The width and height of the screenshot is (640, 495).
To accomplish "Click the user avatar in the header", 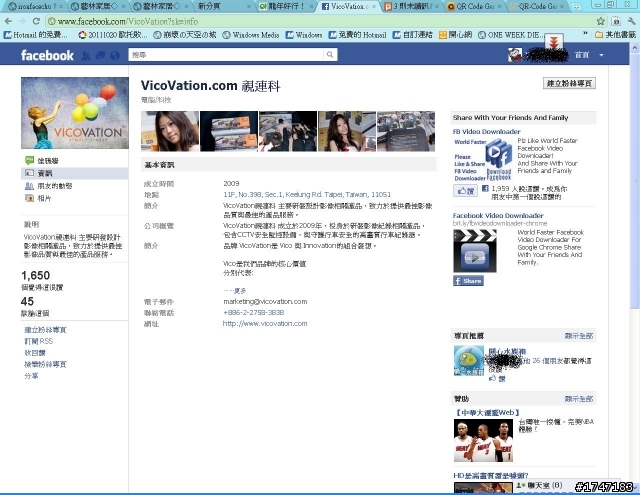I will point(515,55).
